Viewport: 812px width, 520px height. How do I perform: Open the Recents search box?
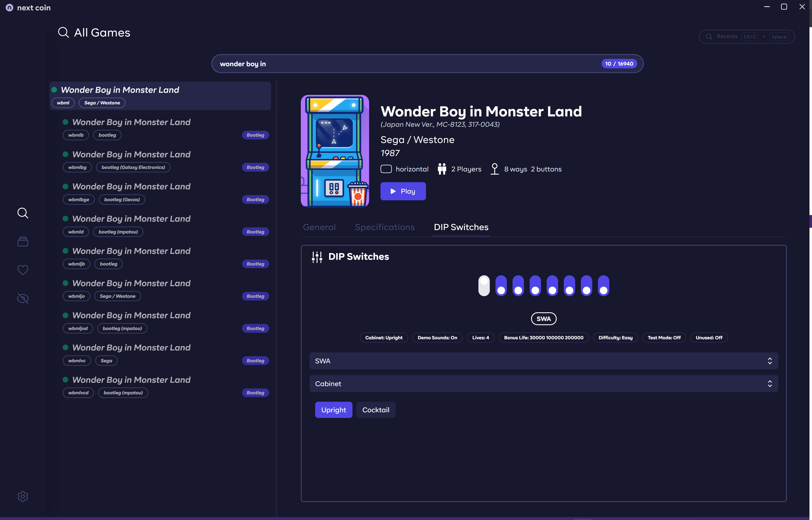[x=746, y=36]
